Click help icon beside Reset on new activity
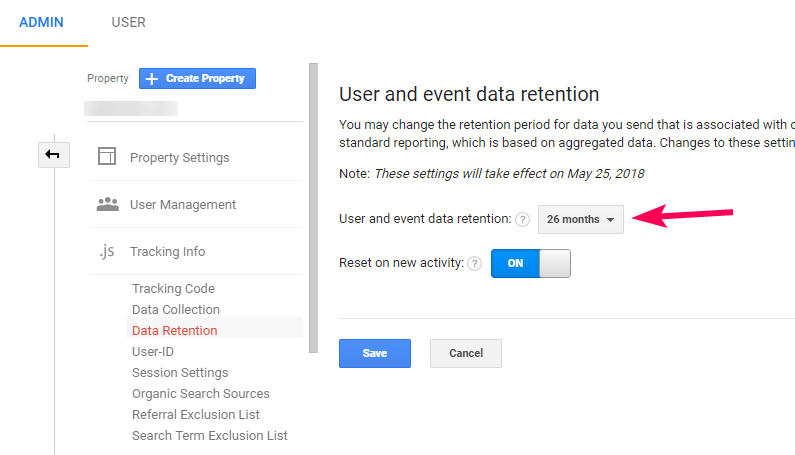The width and height of the screenshot is (795, 455). pos(475,264)
